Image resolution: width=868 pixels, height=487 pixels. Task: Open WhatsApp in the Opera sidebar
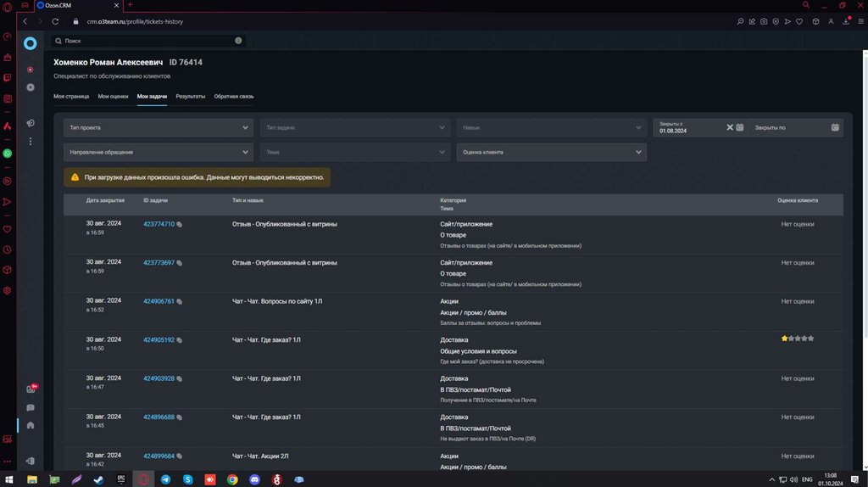[8, 154]
